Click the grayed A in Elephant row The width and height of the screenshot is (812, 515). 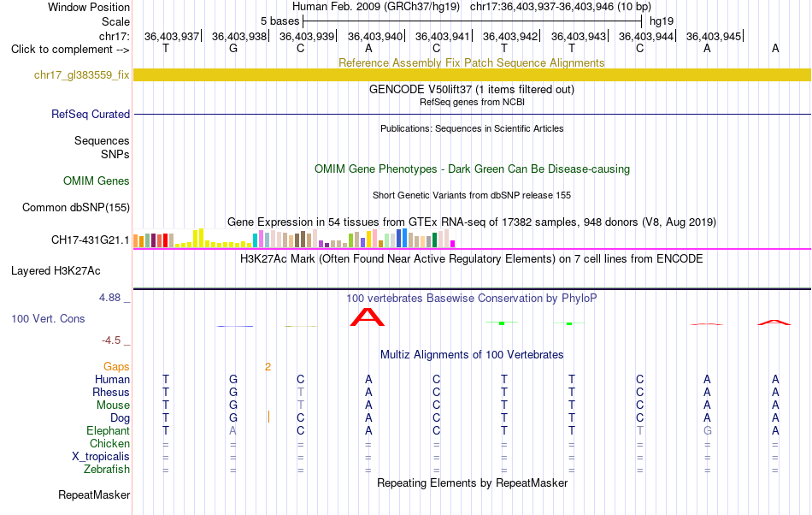[x=233, y=430]
